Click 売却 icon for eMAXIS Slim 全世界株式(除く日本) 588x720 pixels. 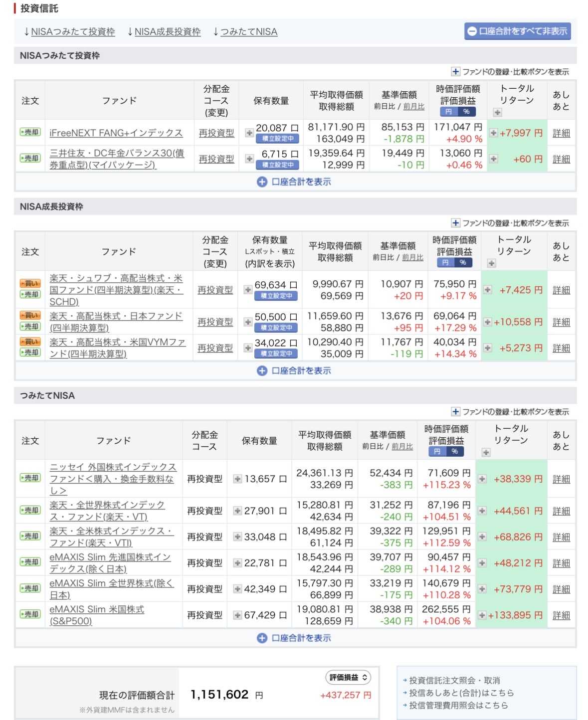(x=30, y=589)
